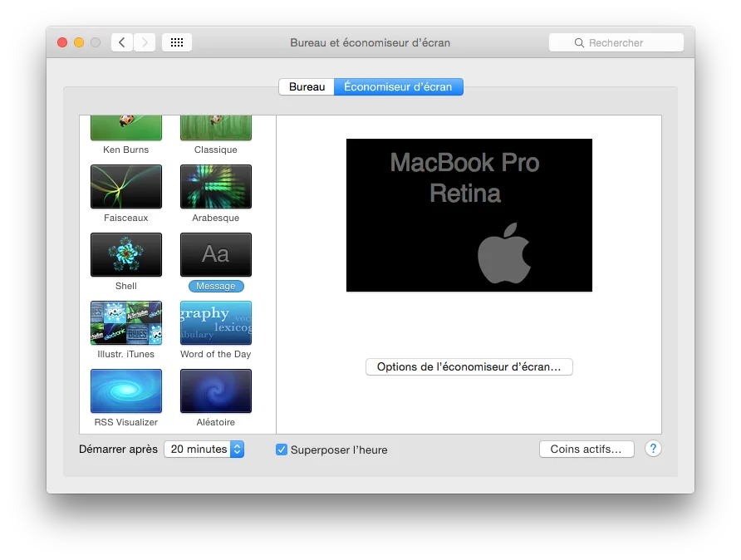Click the Message label under the Aa thumbnail
The image size is (741, 560).
216,286
